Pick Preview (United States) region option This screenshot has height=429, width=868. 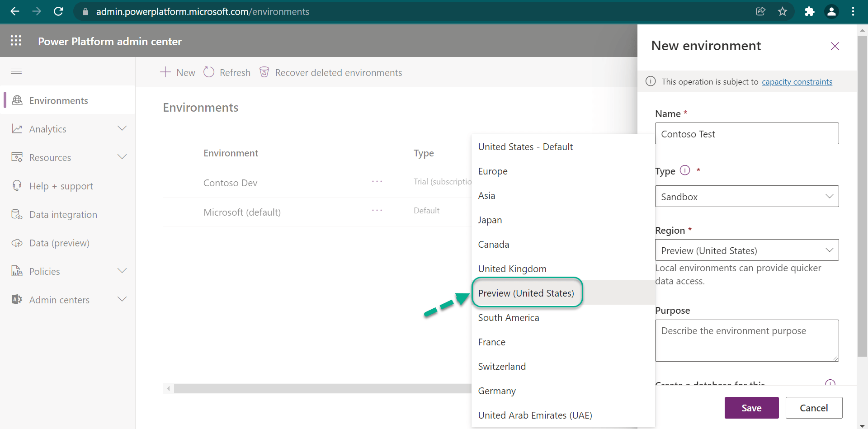[x=563, y=293]
